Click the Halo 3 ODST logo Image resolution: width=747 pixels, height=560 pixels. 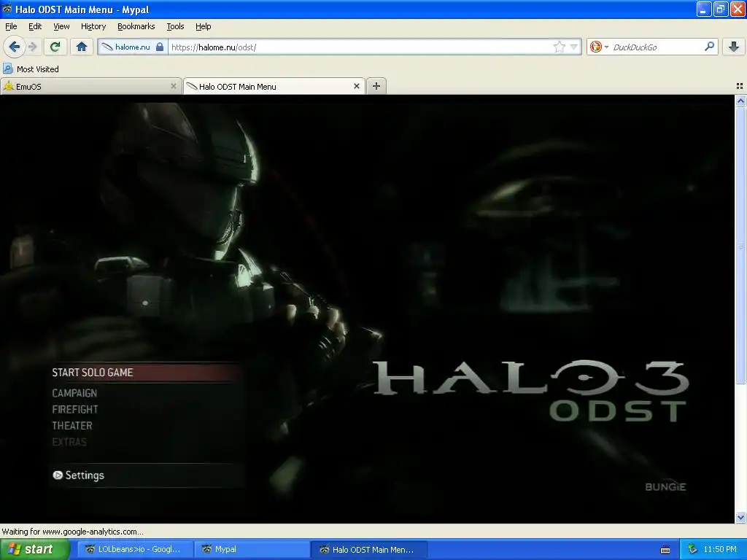click(531, 391)
